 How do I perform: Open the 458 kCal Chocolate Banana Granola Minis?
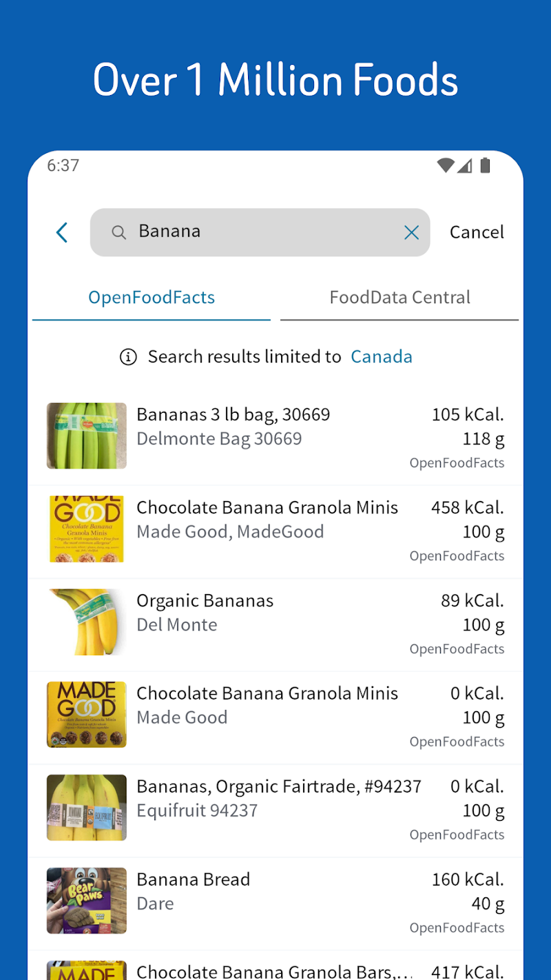[267, 519]
